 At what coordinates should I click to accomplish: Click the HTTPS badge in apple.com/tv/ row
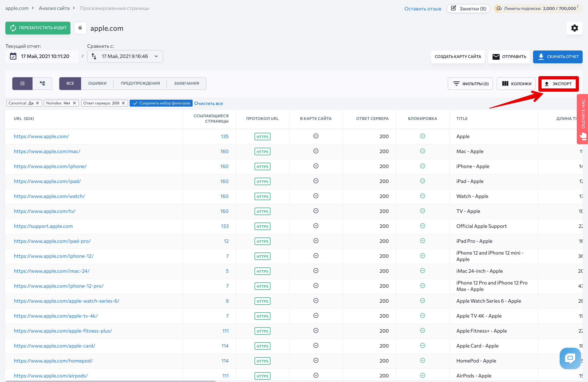click(263, 211)
